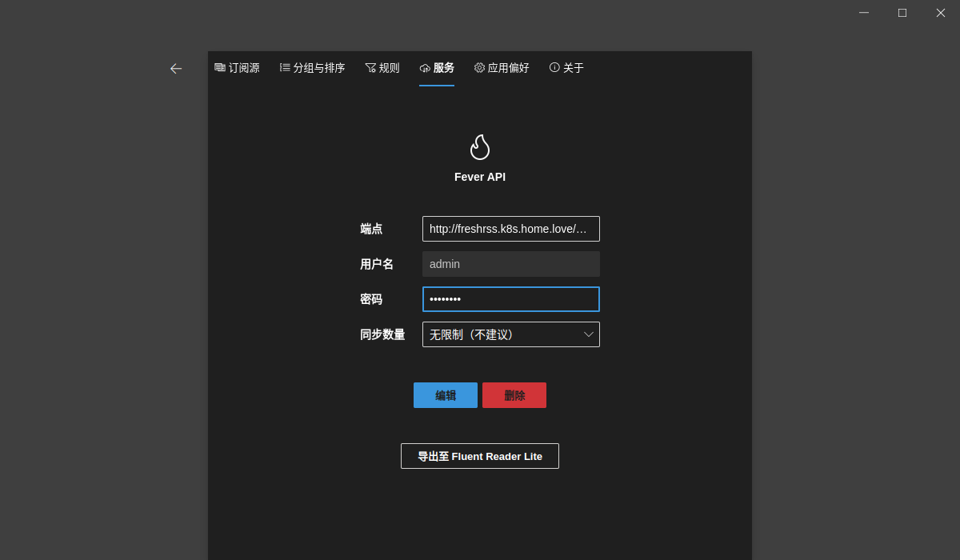960x560 pixels.
Task: Expand the 同步数量 dropdown
Action: click(511, 334)
